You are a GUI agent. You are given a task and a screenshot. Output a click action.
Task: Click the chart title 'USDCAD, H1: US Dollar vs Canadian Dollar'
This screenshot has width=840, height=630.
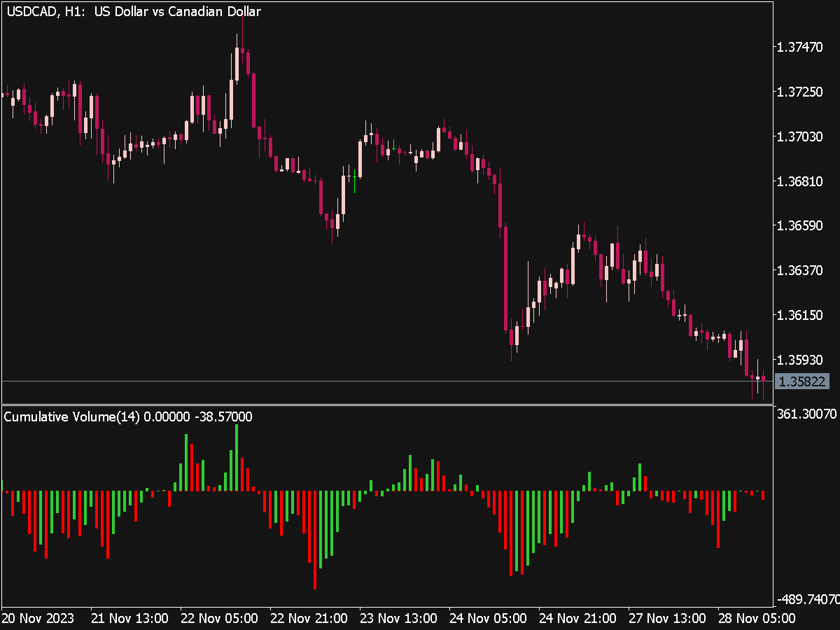(x=134, y=12)
